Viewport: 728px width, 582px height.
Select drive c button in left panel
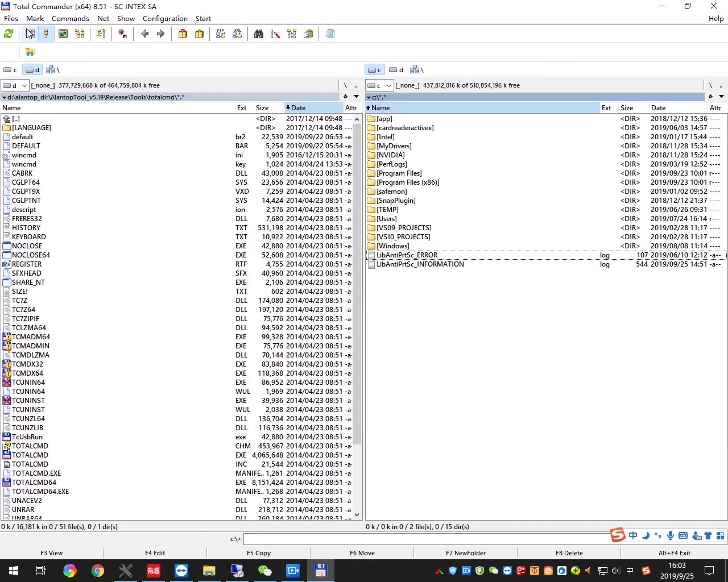click(10, 70)
